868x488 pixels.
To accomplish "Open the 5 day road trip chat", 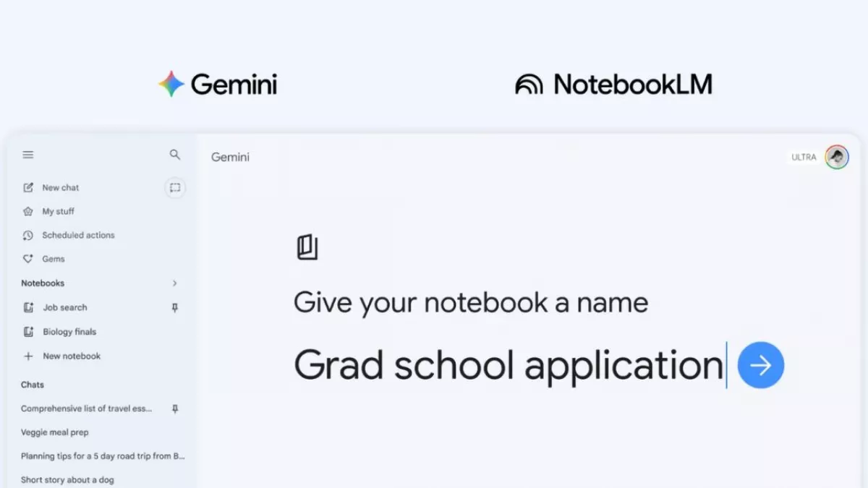I will click(x=103, y=456).
